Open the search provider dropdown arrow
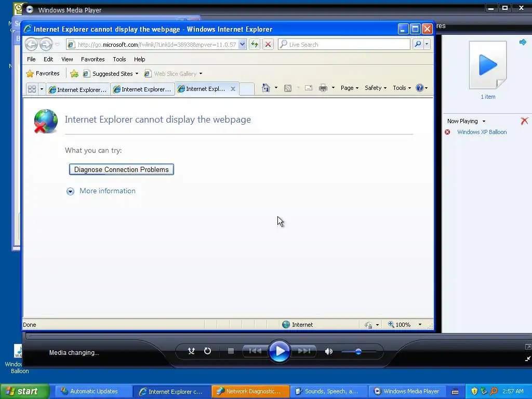 [427, 45]
